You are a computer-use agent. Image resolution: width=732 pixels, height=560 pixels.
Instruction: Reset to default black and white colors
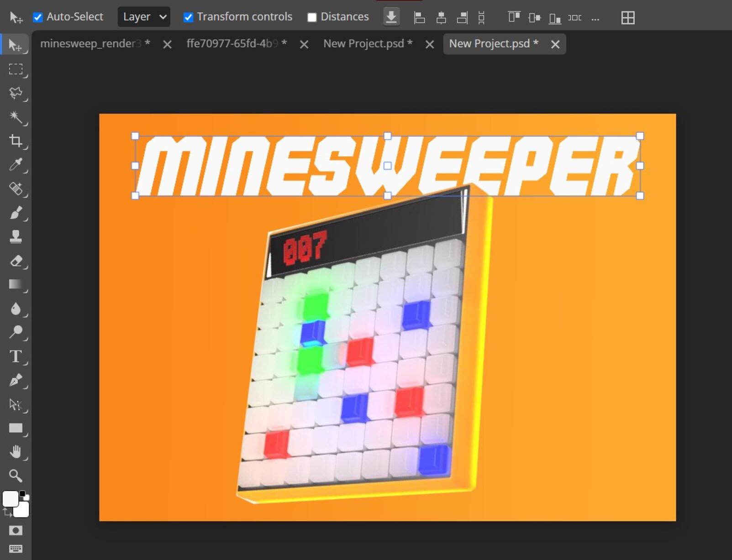tap(24, 495)
